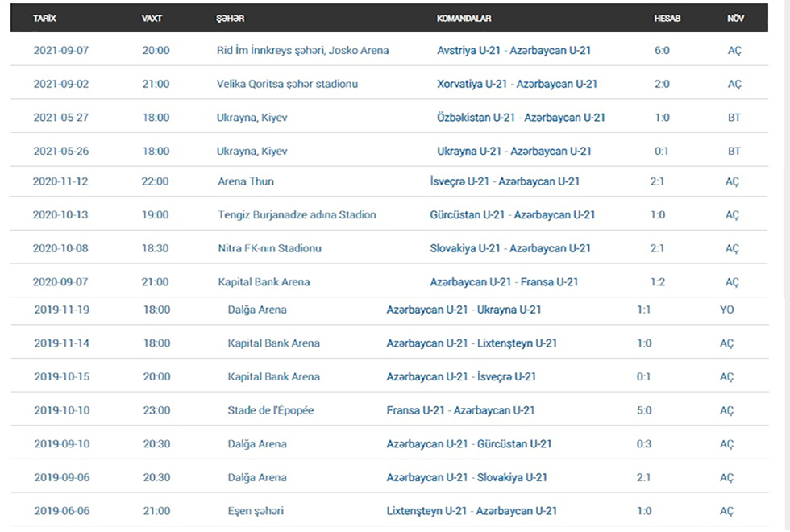
Task: Open İsveçrə U-21 - Azərbaycan U-21 match
Action: click(505, 181)
